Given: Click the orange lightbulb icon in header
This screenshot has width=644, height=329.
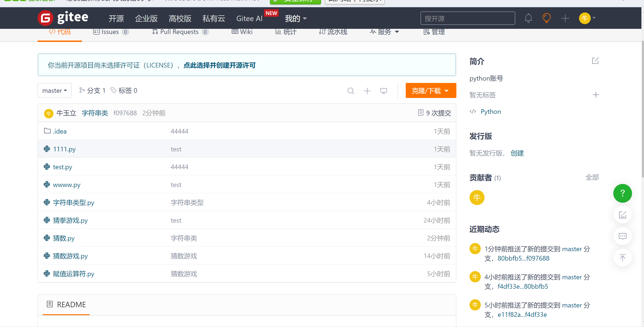Looking at the screenshot, I should coord(546,18).
